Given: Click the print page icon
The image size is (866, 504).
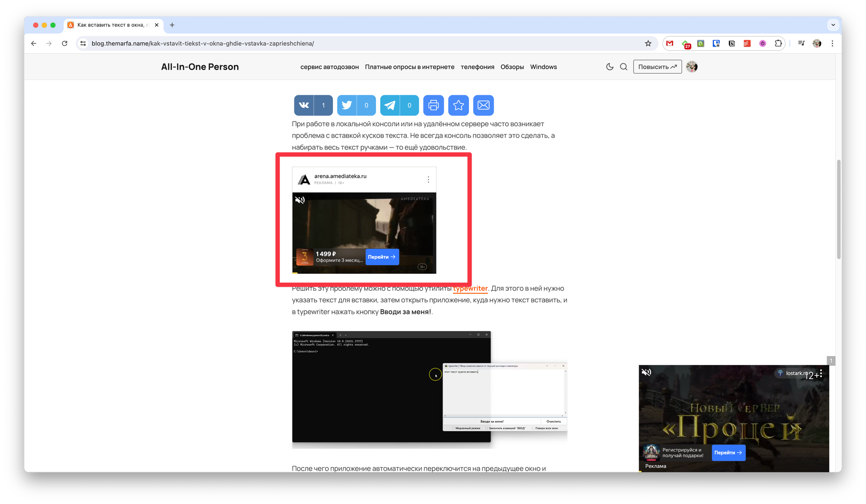Looking at the screenshot, I should [x=433, y=105].
